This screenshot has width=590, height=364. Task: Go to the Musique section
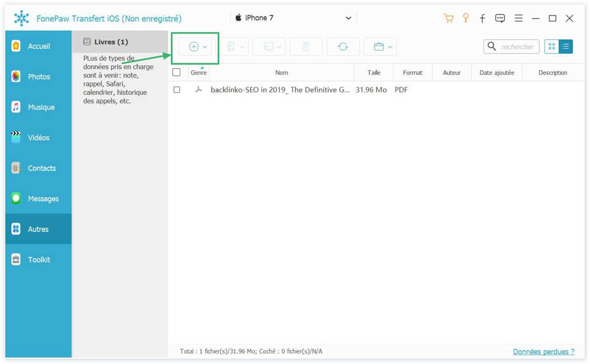(38, 107)
